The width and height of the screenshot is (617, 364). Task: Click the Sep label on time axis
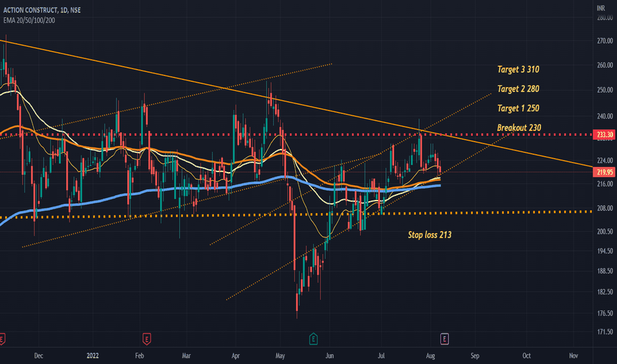tap(475, 356)
